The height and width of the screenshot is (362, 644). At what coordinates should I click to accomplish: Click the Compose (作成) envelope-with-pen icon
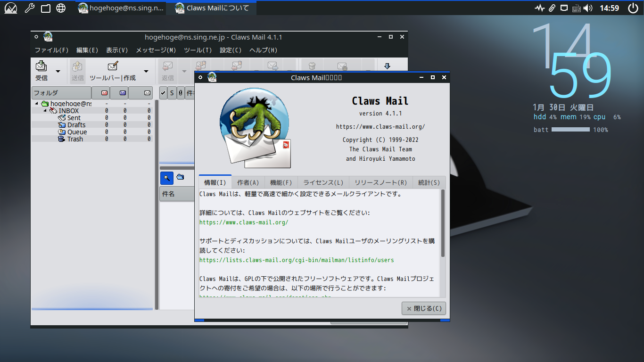113,66
